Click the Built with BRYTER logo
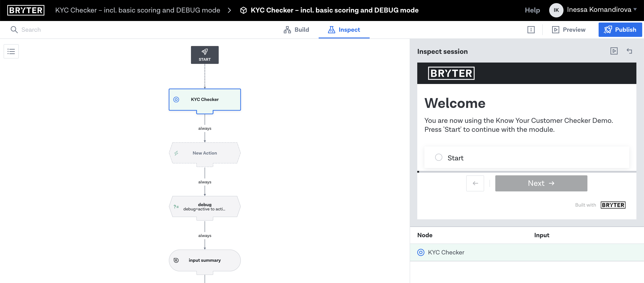The image size is (644, 283). [x=613, y=205]
